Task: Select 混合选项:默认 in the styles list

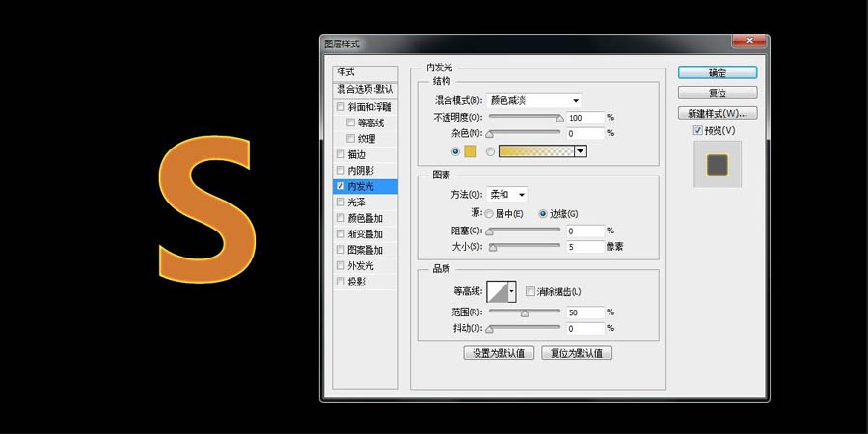Action: [x=365, y=89]
